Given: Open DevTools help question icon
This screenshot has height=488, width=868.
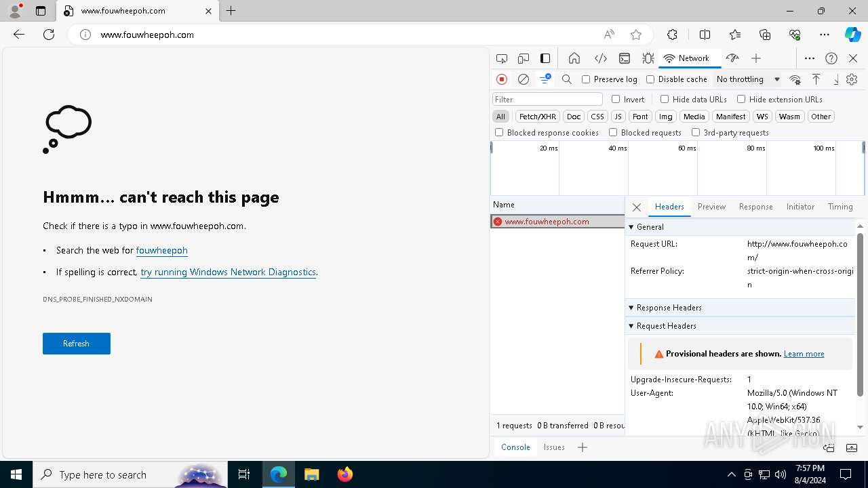Looking at the screenshot, I should [831, 58].
